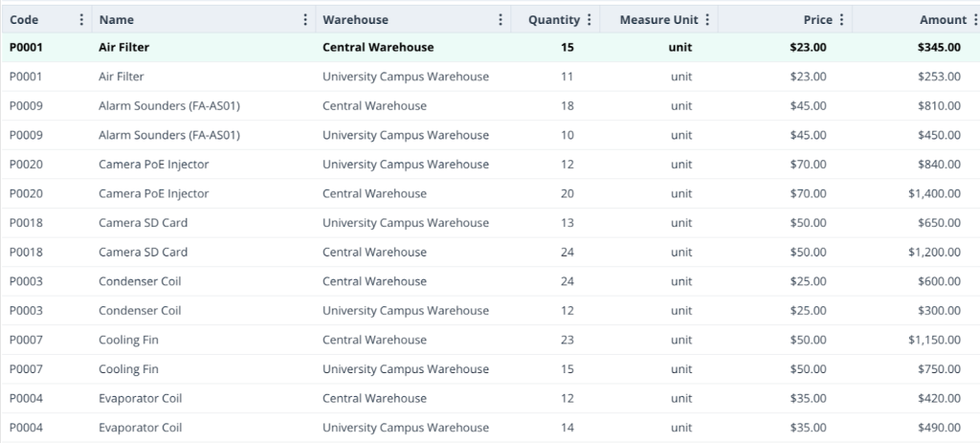Click the Measure Unit column header label
Image resolution: width=980 pixels, height=443 pixels.
point(657,20)
